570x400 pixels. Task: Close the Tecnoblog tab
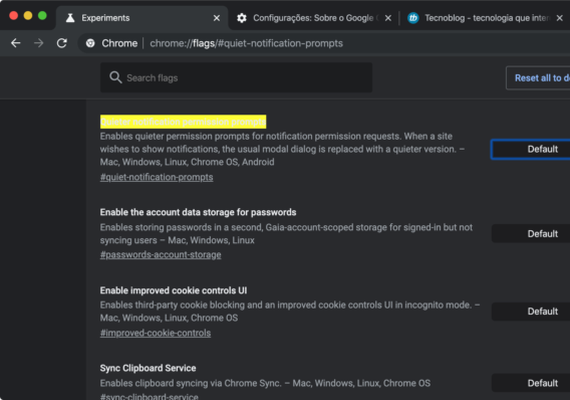[560, 18]
